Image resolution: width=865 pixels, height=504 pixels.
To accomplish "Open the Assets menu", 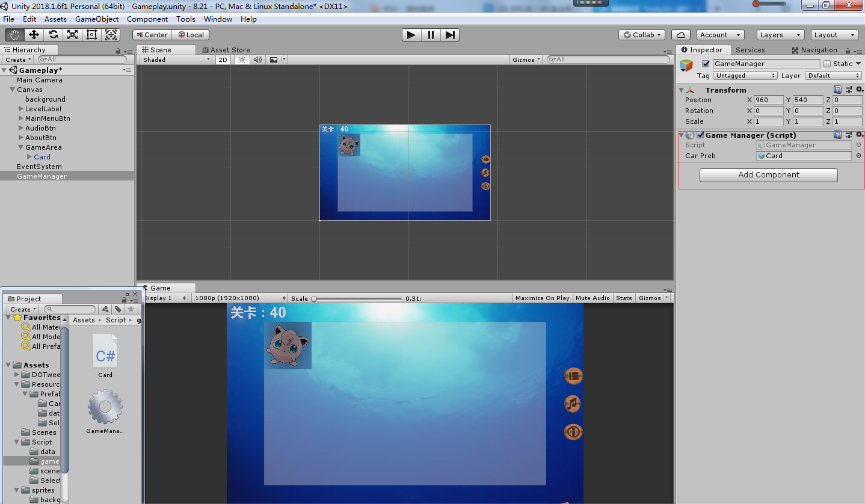I will [55, 19].
